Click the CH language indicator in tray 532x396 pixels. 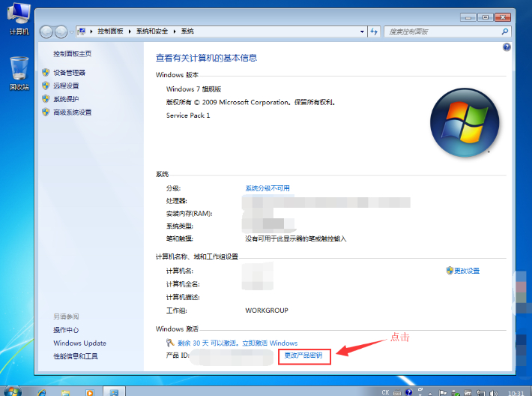(x=385, y=392)
